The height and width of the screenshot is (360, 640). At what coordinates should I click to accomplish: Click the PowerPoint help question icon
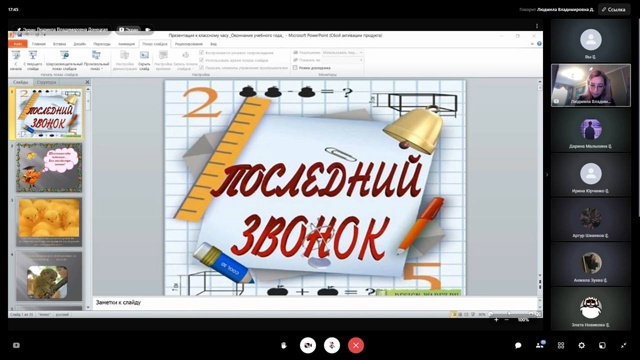tap(539, 44)
